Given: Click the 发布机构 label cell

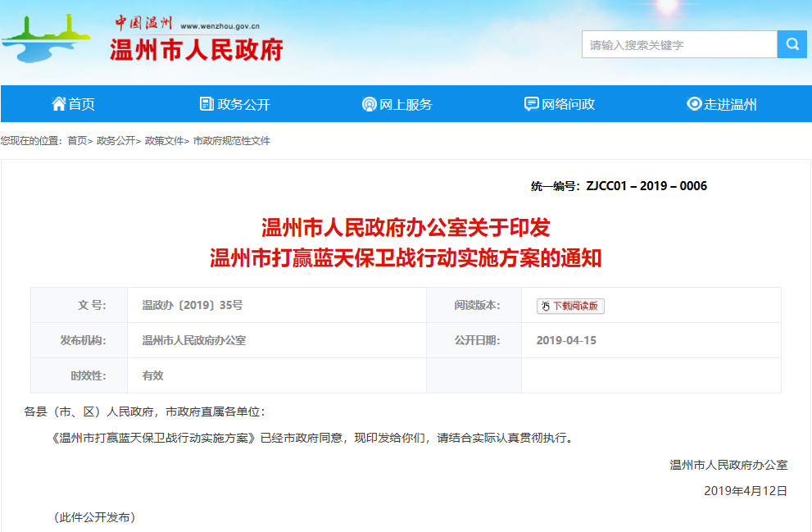Looking at the screenshot, I should (x=79, y=340).
